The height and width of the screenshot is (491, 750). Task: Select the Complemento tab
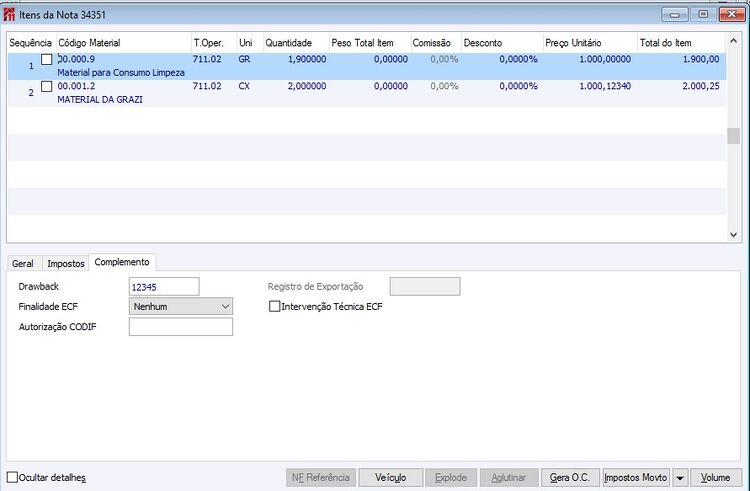(x=122, y=262)
